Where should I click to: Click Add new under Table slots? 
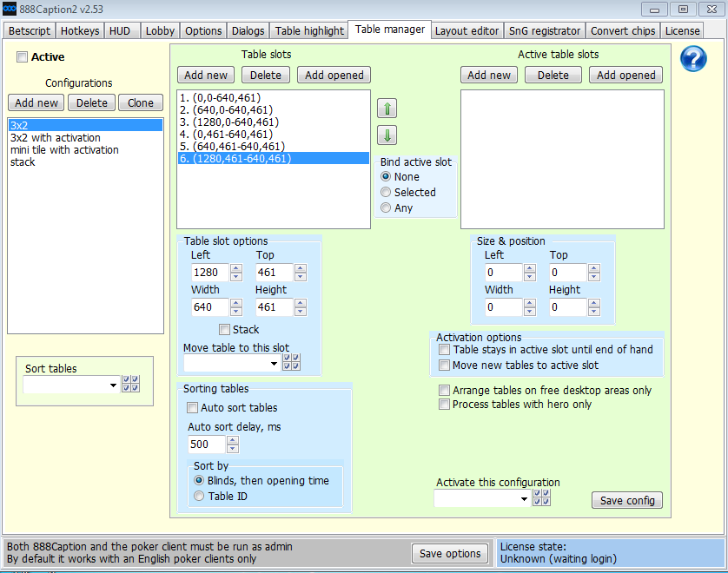point(206,75)
